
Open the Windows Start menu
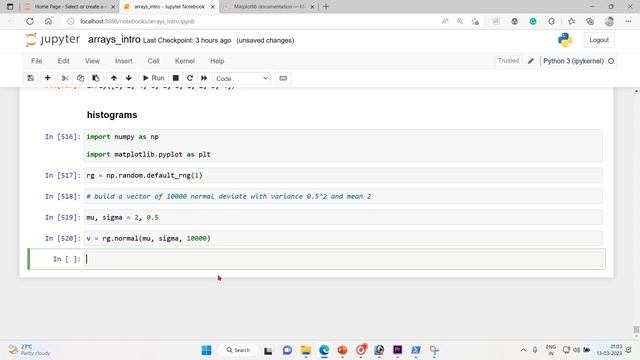click(207, 350)
